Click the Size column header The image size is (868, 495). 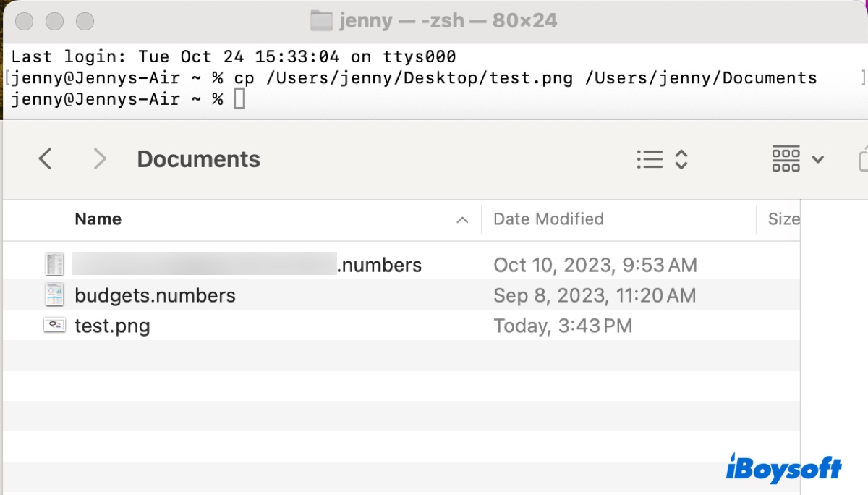tap(785, 219)
